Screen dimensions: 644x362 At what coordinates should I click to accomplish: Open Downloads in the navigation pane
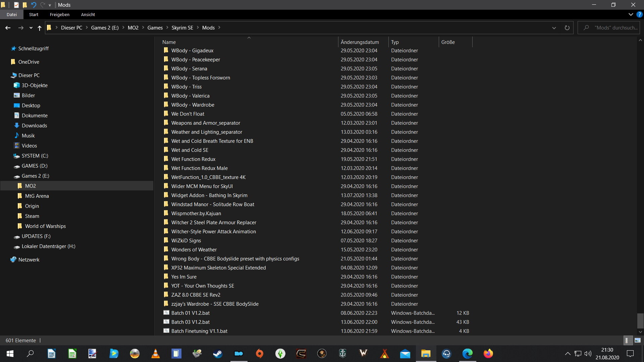click(34, 126)
